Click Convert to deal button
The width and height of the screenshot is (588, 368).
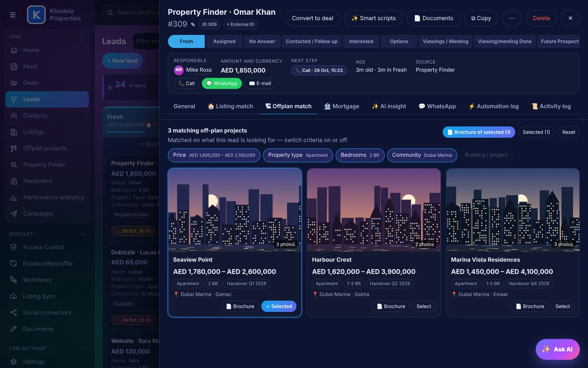(x=313, y=18)
